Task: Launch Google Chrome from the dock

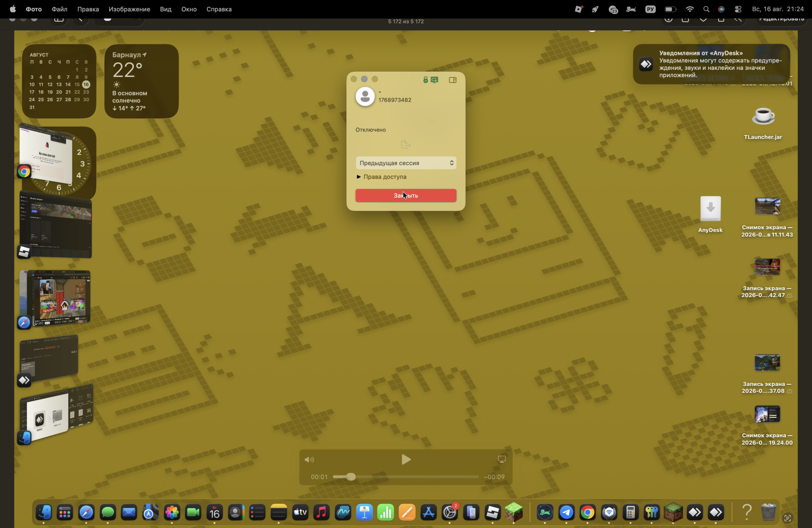Action: tap(587, 513)
